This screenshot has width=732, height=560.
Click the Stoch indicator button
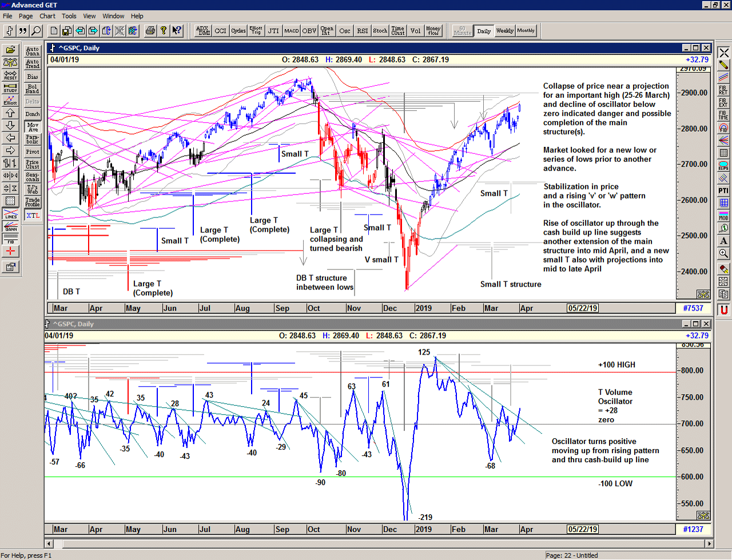[x=380, y=31]
